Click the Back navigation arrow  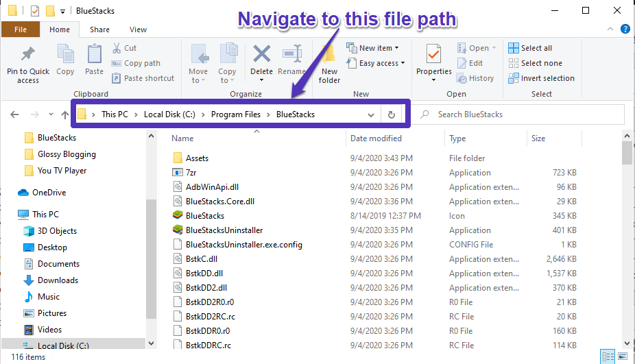click(x=14, y=114)
